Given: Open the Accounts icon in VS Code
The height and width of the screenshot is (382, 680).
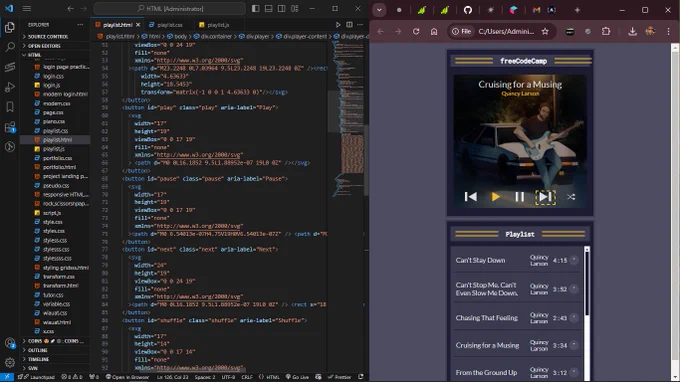Looking at the screenshot, I should tap(10, 343).
